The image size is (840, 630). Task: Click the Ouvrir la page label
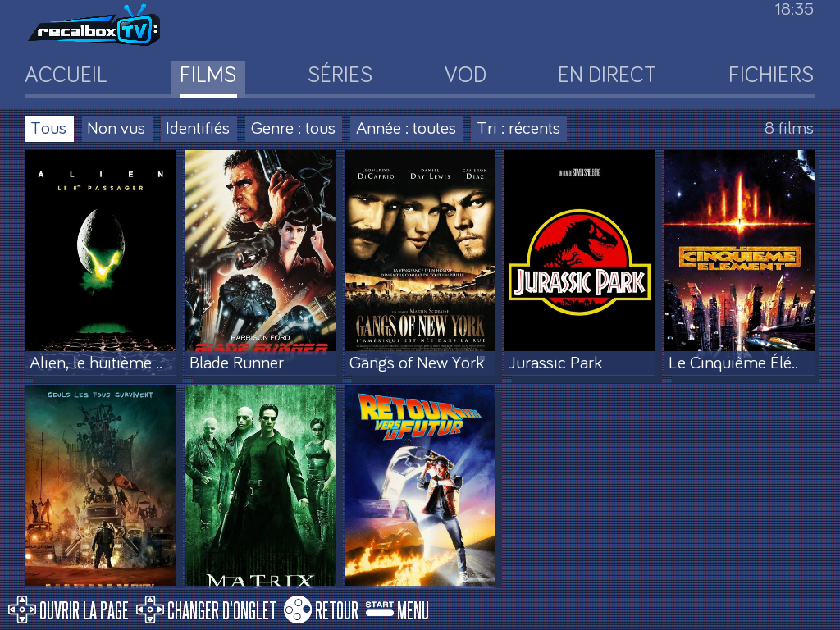tap(84, 610)
